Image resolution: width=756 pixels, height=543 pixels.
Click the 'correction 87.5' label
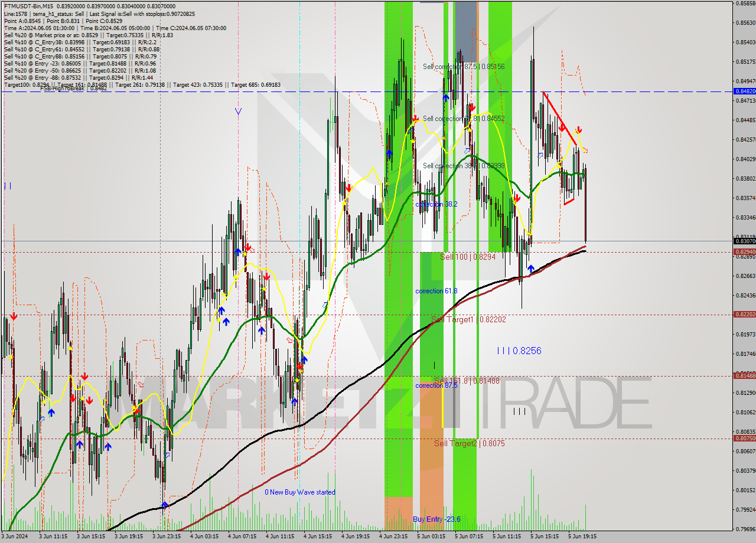[436, 385]
